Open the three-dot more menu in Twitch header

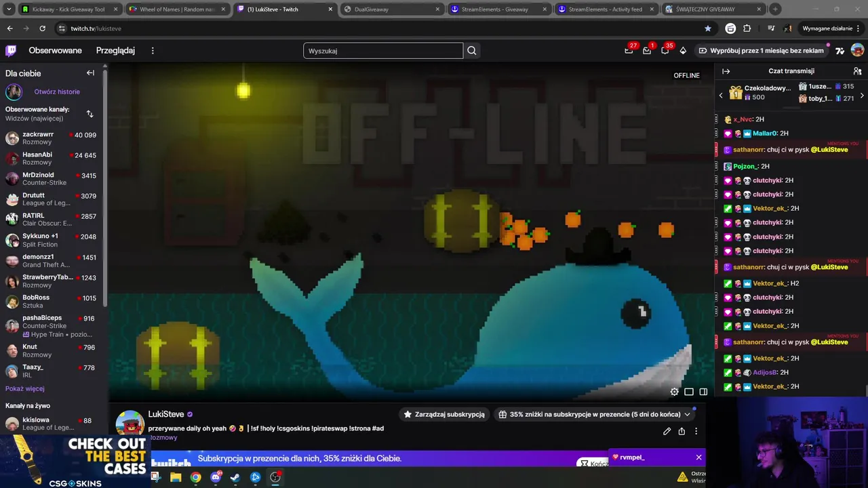click(153, 50)
